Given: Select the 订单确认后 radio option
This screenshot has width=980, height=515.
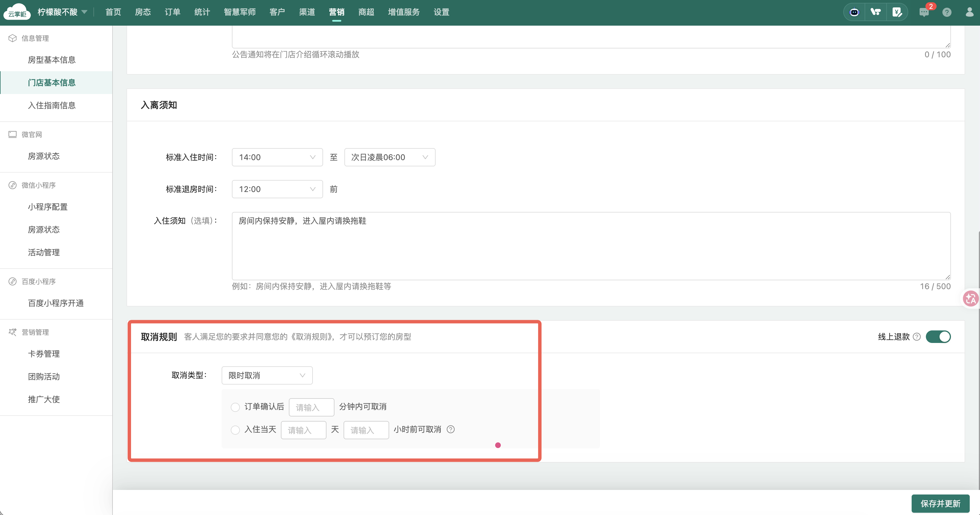Looking at the screenshot, I should click(235, 407).
